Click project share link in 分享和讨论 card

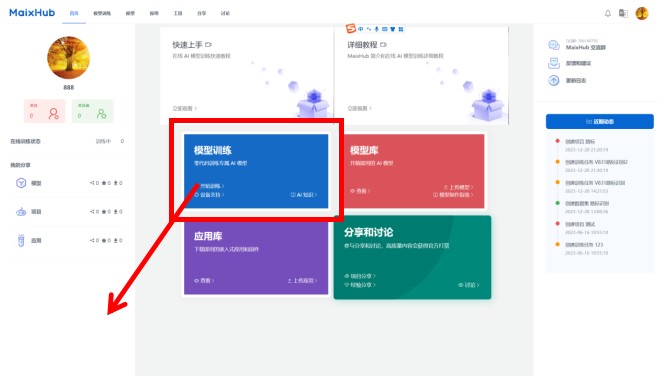point(360,276)
